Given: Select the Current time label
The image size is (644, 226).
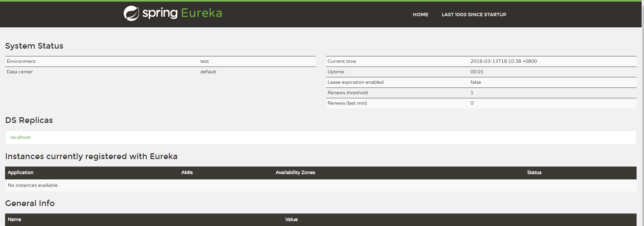Looking at the screenshot, I should tap(342, 61).
